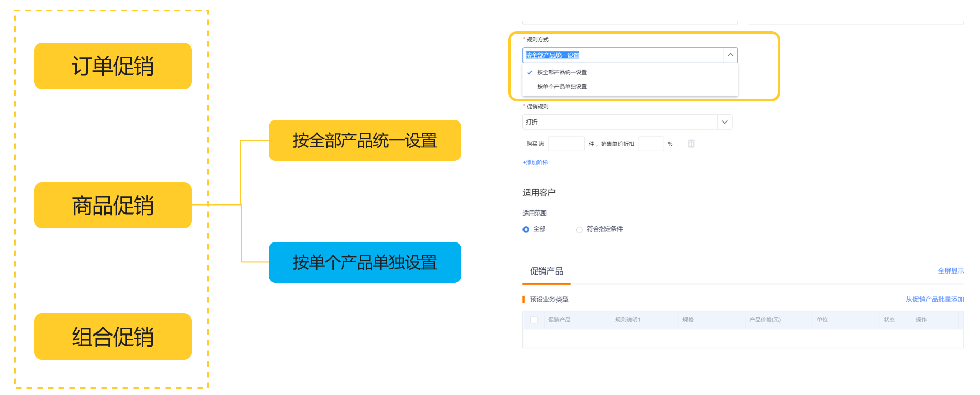Click the 促销产品 column header in table
This screenshot has width=980, height=395.
coord(559,320)
